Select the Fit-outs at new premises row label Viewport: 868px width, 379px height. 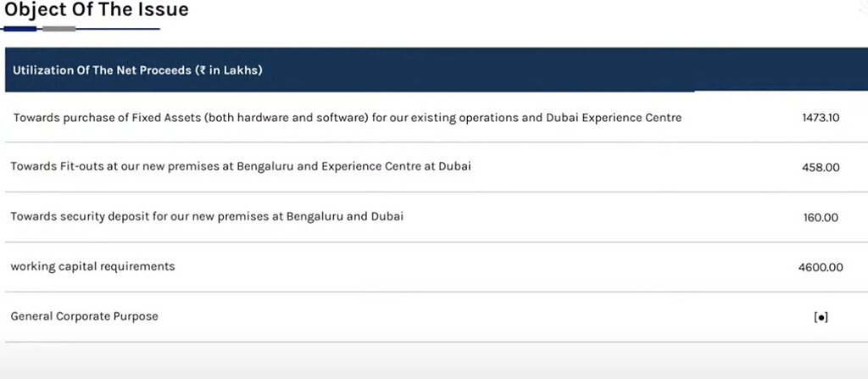tap(241, 166)
